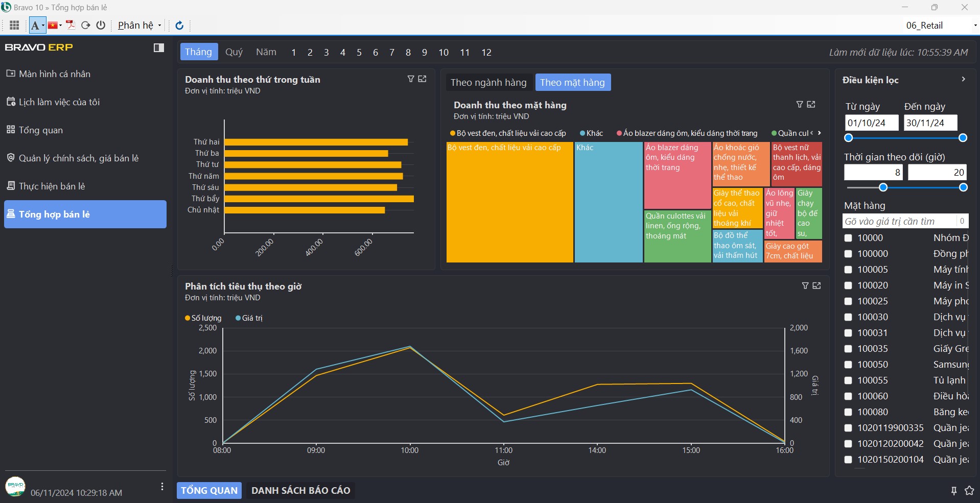The image size is (980, 503).
Task: Tick the checkbox for item 100035
Action: [848, 349]
